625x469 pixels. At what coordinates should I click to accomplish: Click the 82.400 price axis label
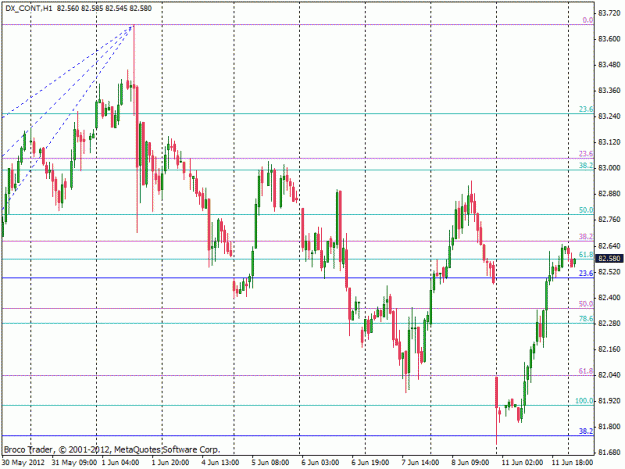[609, 297]
